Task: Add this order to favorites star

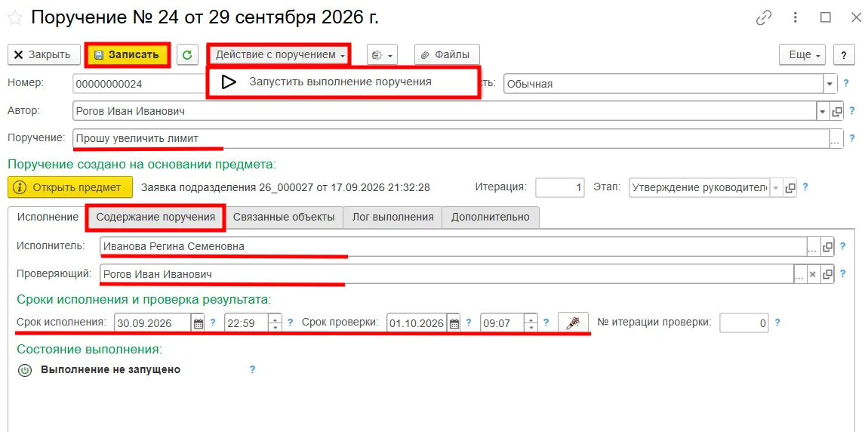Action: click(x=15, y=17)
